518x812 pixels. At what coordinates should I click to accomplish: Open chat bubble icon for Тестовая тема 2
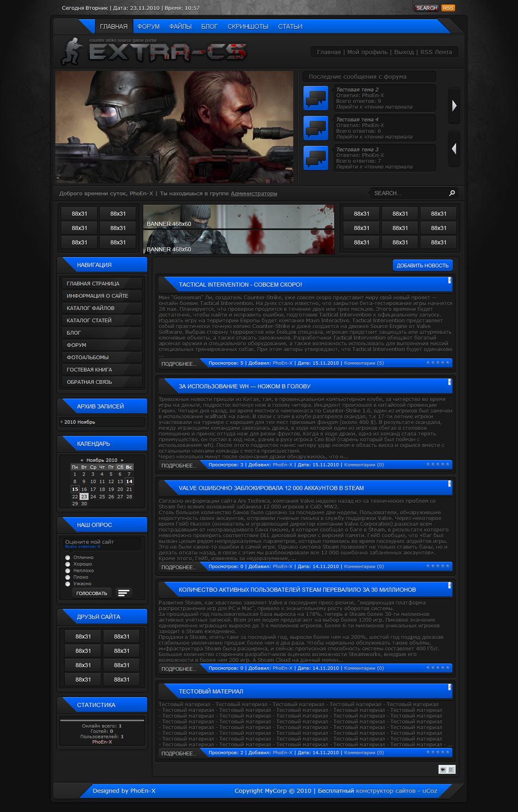click(316, 98)
